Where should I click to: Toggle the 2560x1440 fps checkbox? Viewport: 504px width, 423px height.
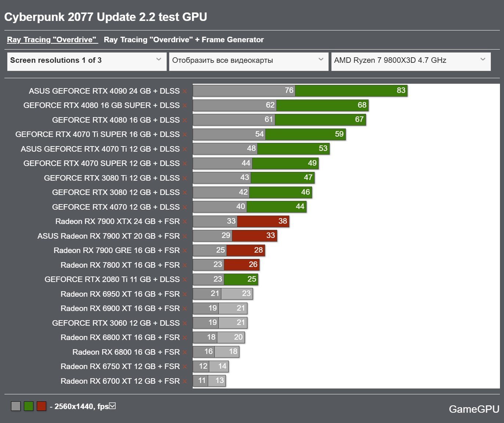coord(113,406)
